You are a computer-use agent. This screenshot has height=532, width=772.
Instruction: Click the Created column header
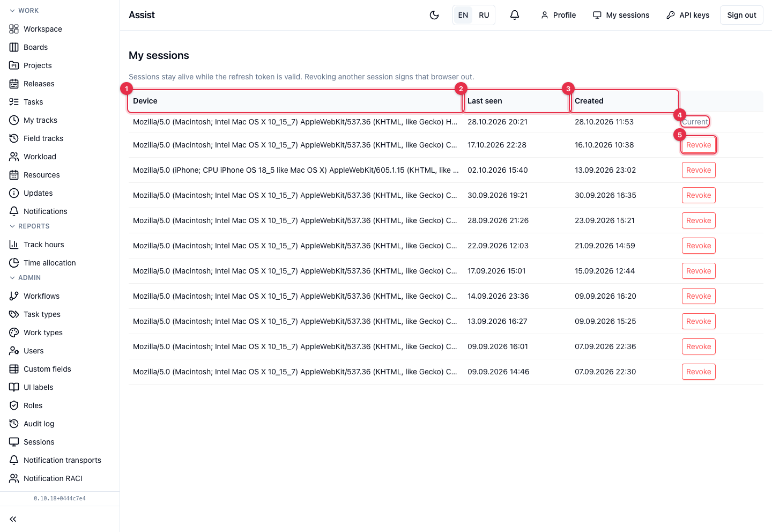pos(625,101)
